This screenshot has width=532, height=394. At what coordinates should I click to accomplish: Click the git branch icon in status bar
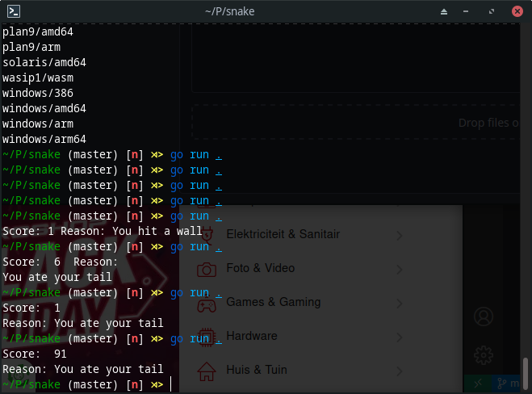tap(502, 384)
